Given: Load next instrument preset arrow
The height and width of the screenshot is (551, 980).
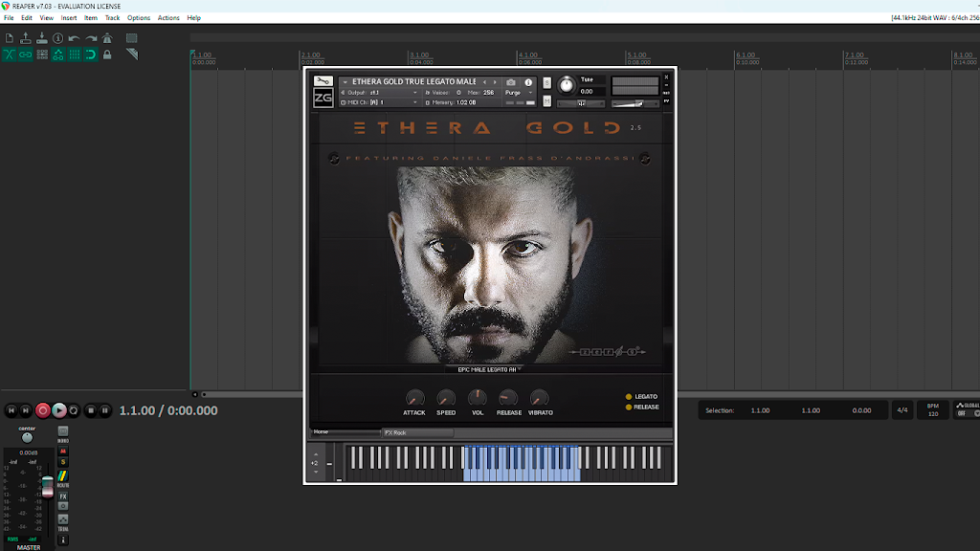Looking at the screenshot, I should coord(495,82).
